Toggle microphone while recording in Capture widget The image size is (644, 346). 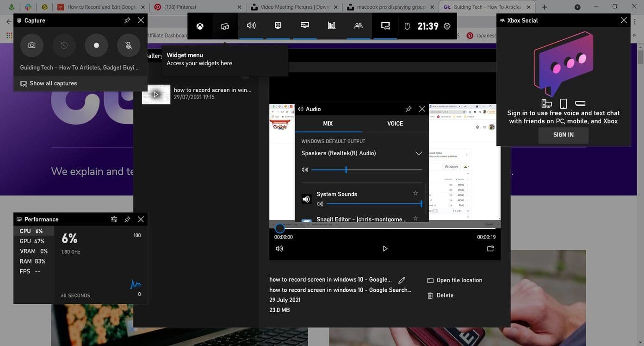[129, 45]
